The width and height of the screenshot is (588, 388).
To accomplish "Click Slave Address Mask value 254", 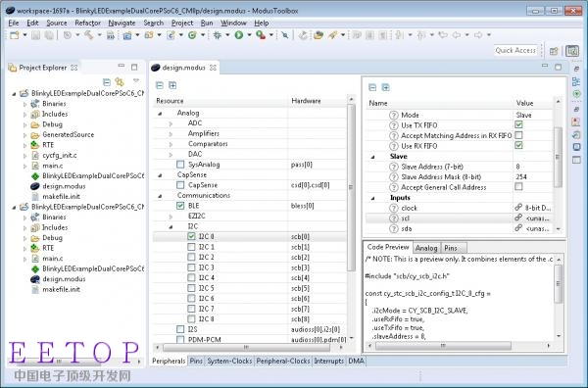I will [521, 177].
